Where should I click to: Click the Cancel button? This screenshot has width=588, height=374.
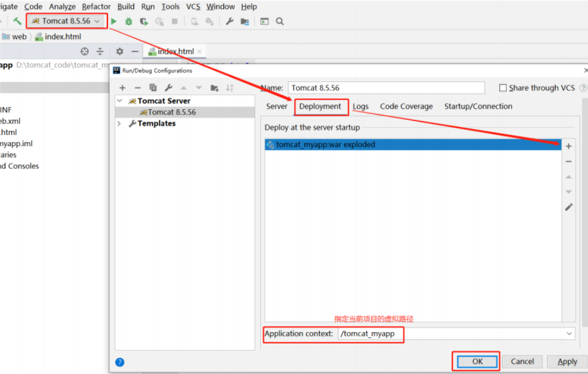pos(522,361)
